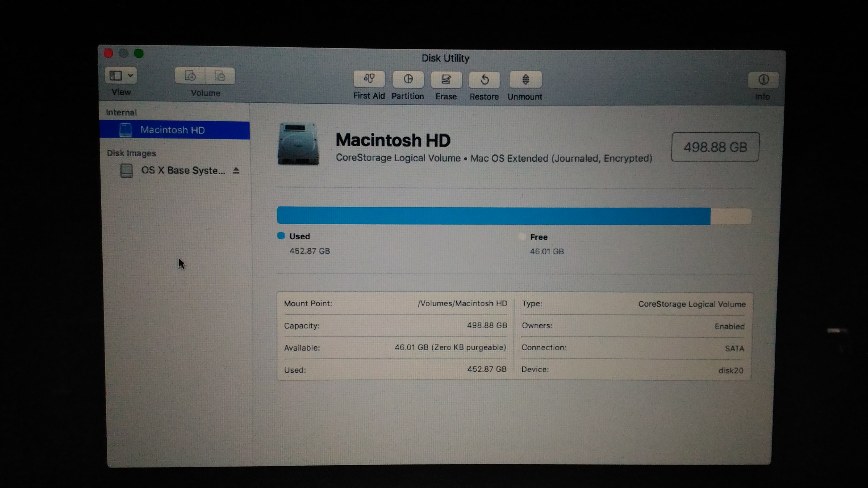Click the Info label
Image resolution: width=868 pixels, height=488 pixels.
coord(762,97)
